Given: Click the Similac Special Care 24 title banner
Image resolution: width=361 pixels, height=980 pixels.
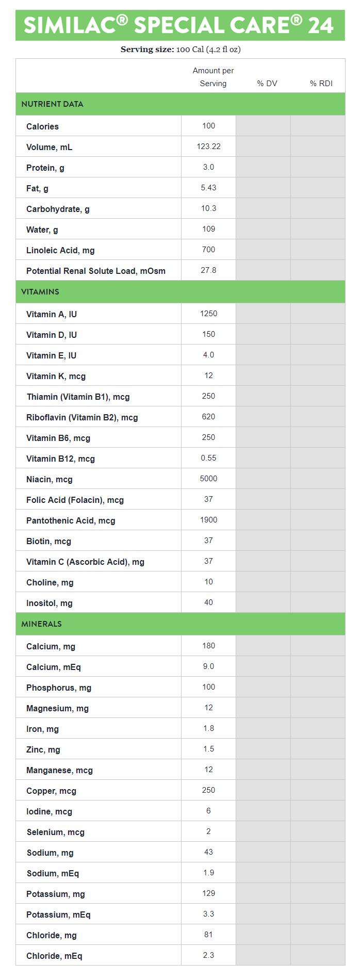Looking at the screenshot, I should [180, 25].
